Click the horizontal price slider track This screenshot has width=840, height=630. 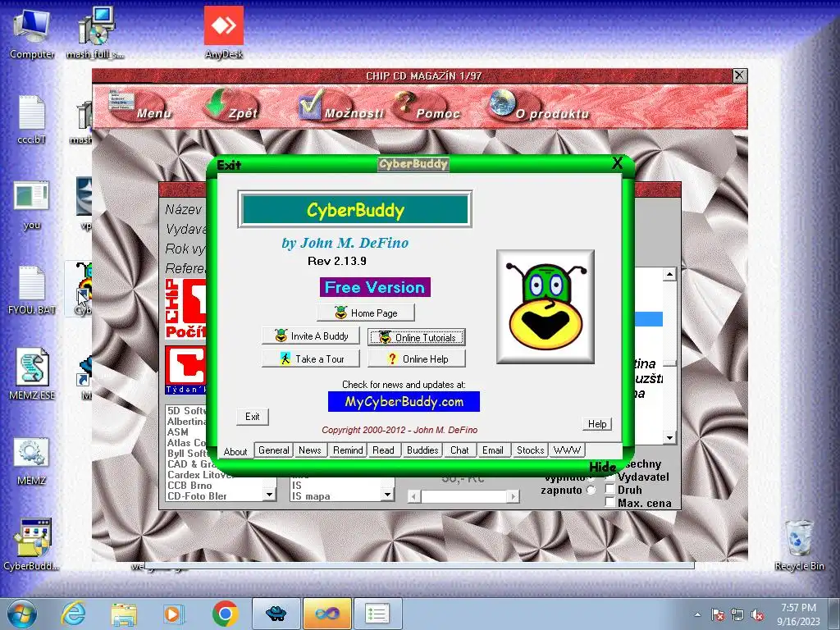(463, 496)
